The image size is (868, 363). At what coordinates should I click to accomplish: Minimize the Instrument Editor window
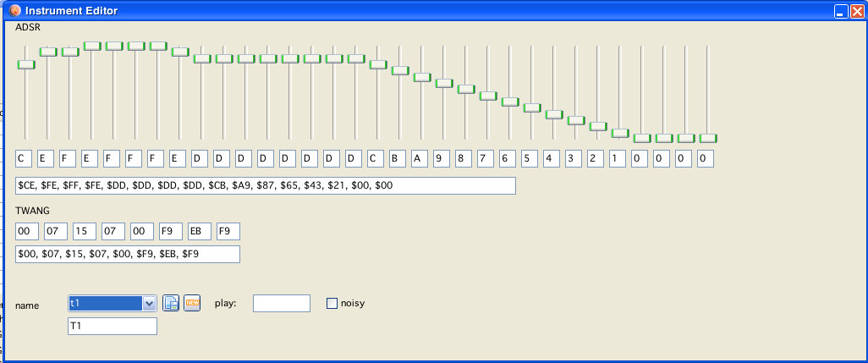(x=841, y=12)
